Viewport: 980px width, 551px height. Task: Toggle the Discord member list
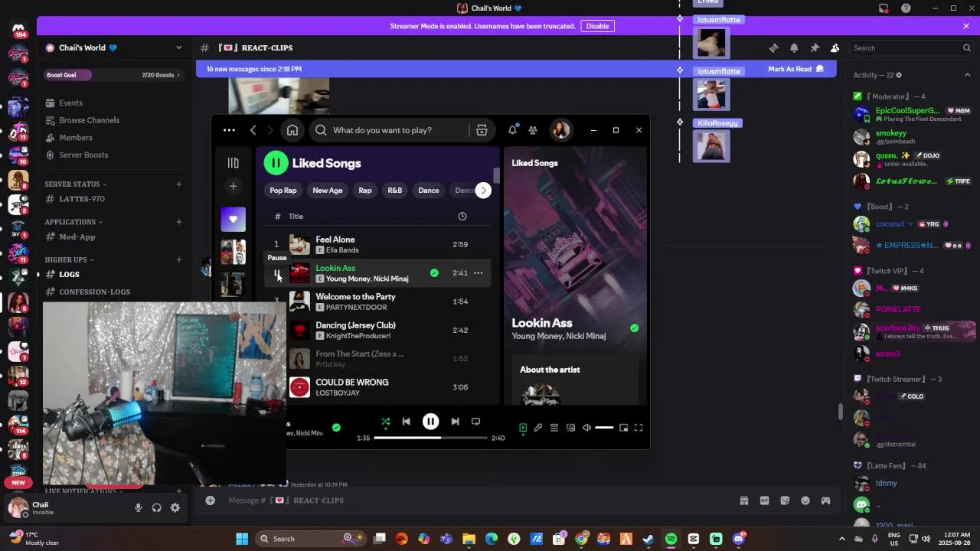point(835,47)
